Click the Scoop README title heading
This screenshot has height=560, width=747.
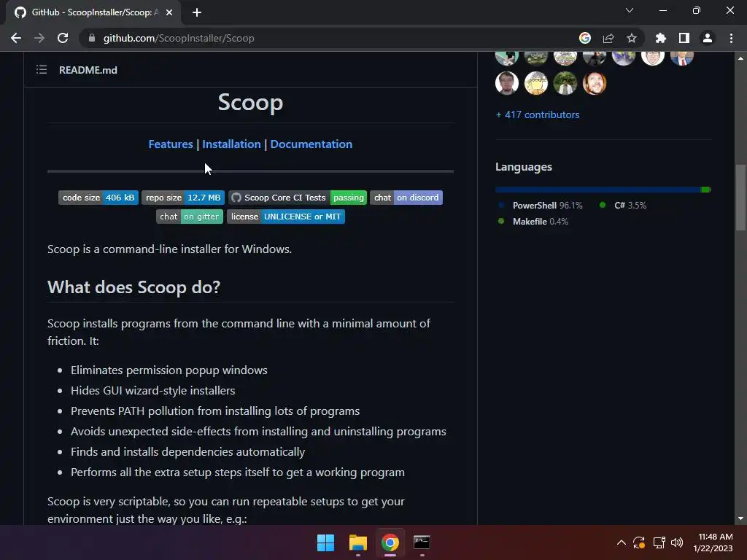pyautogui.click(x=251, y=102)
